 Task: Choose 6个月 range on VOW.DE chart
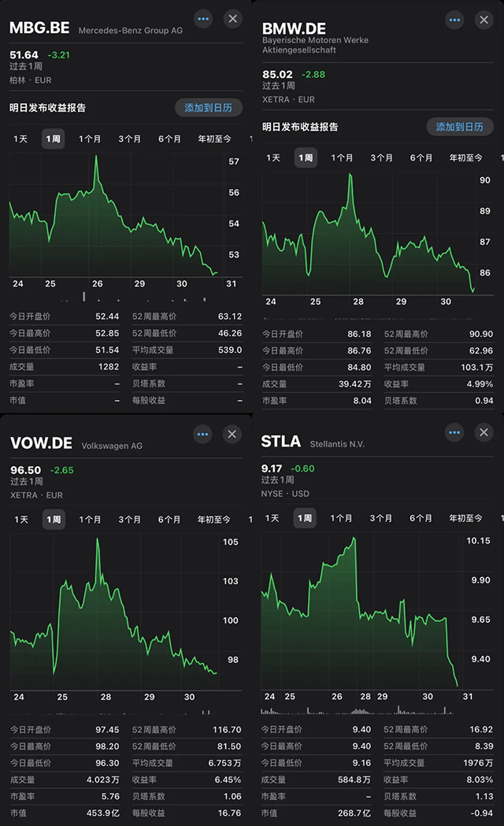(x=169, y=520)
